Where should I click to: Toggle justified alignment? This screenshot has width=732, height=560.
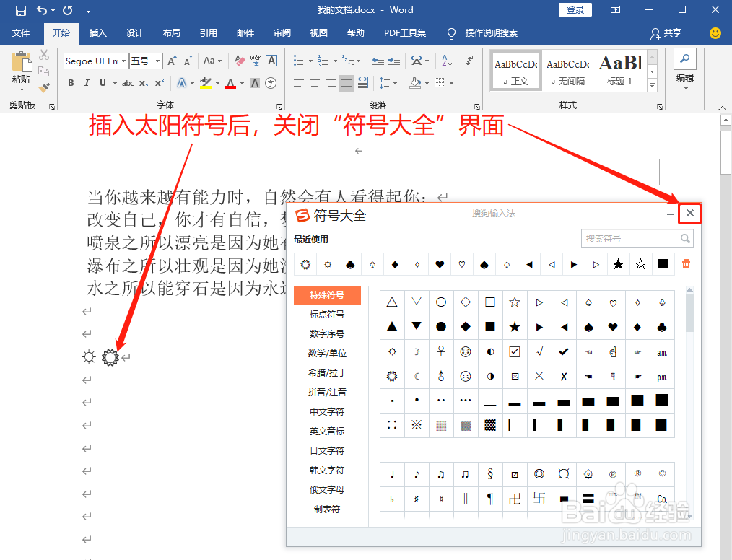pyautogui.click(x=347, y=83)
